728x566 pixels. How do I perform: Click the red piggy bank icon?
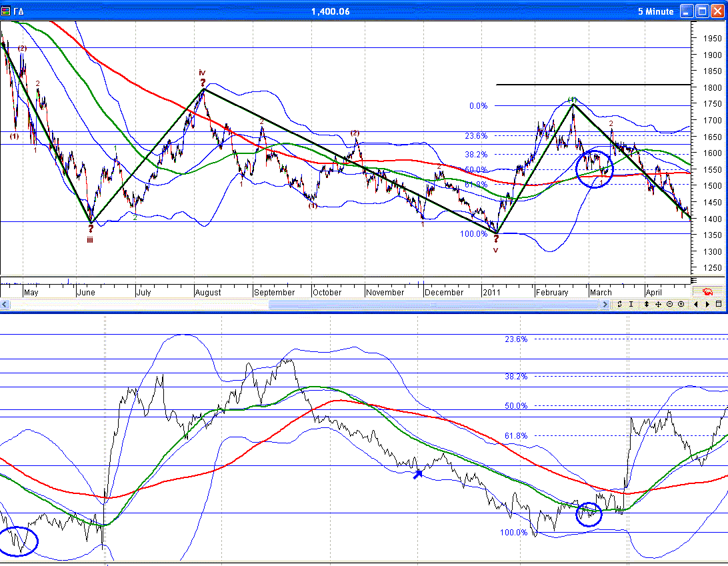(707, 291)
